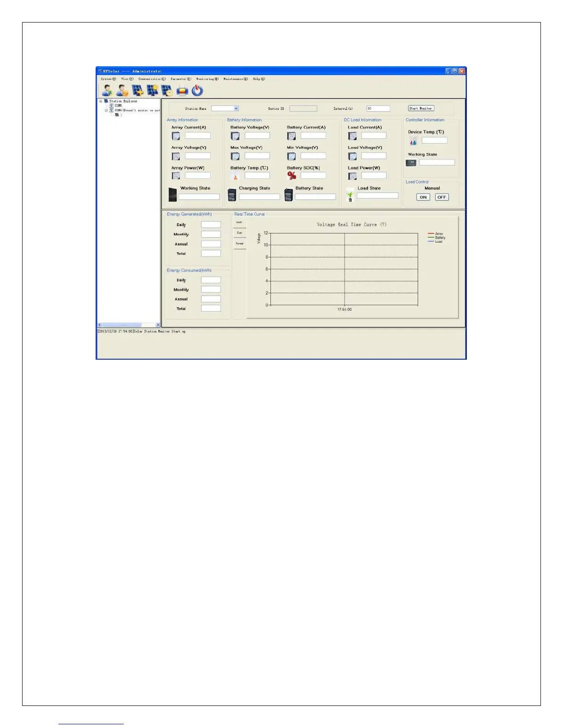Image resolution: width=563 pixels, height=728 pixels.
Task: Click the Battery SOC value field
Action: tap(313, 175)
